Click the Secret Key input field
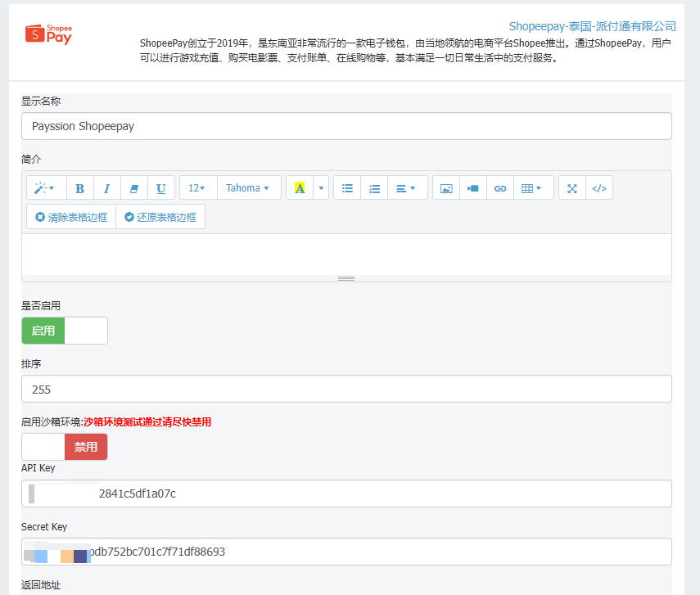This screenshot has width=700, height=595. (x=346, y=552)
